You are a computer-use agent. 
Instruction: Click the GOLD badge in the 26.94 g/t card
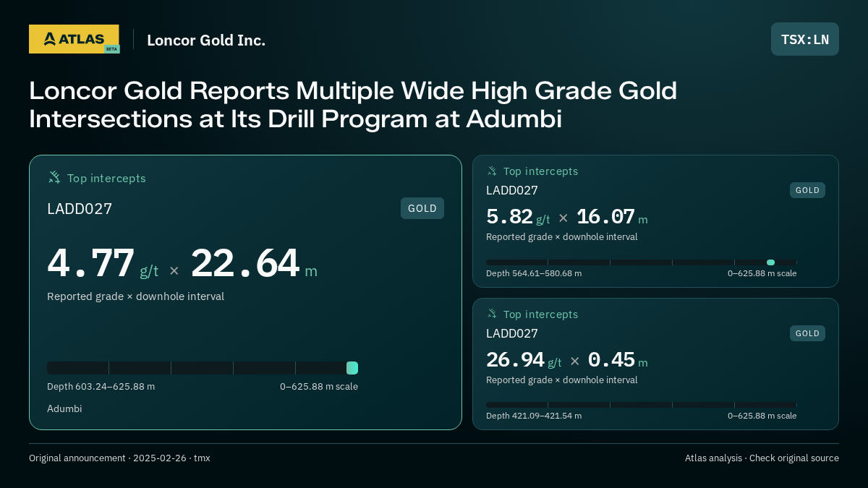pyautogui.click(x=807, y=333)
